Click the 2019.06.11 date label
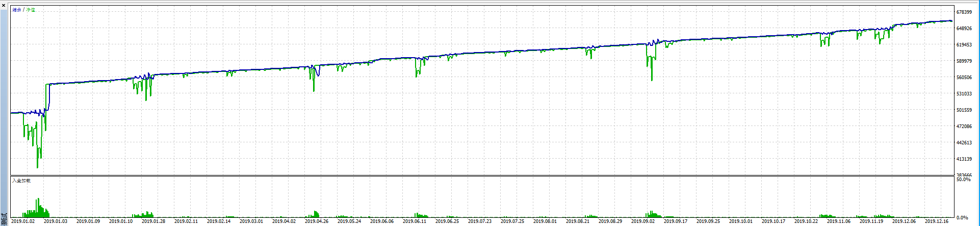Viewport: 980px width, 226px height. (415, 221)
